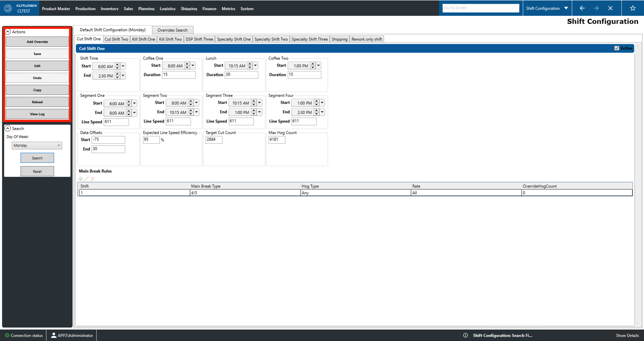
Task: Click the Go To Screen search field
Action: [x=481, y=8]
